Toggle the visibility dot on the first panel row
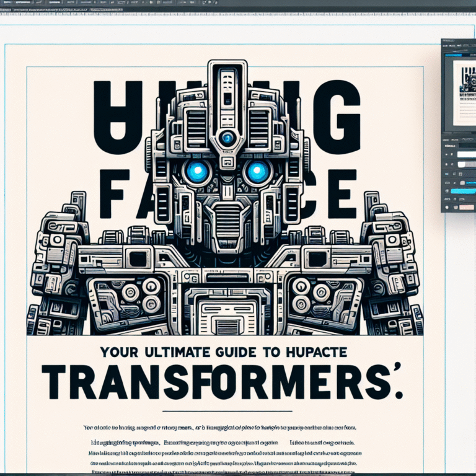 [447, 154]
